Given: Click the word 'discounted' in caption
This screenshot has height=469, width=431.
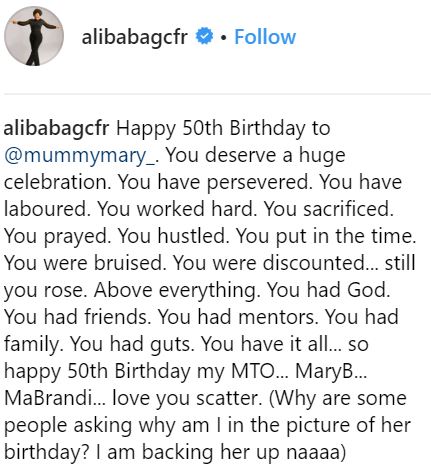Looking at the screenshot, I should pyautogui.click(x=314, y=263).
